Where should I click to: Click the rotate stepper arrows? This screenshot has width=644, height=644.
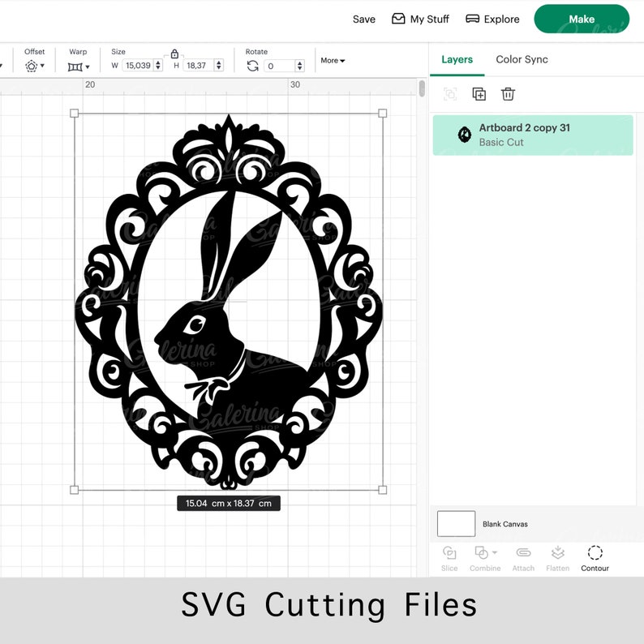(x=300, y=66)
